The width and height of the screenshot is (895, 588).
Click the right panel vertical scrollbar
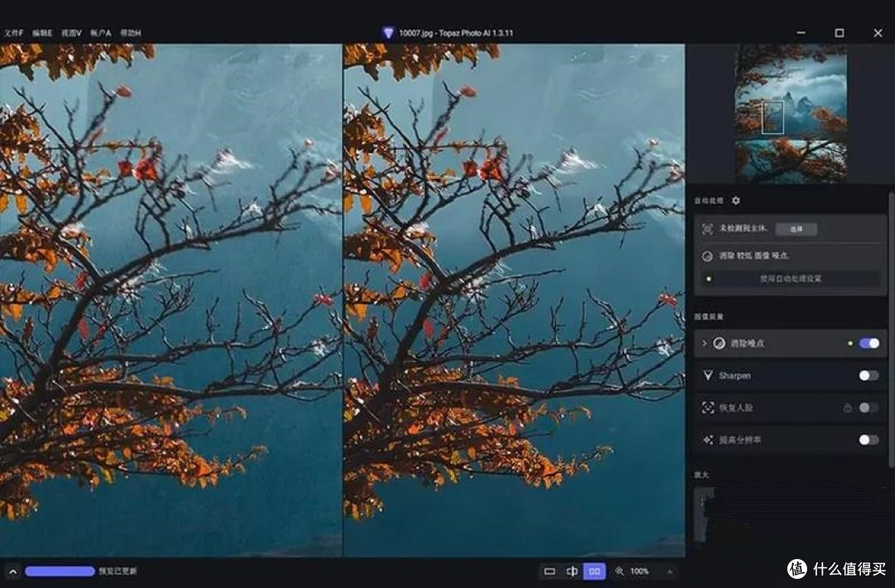click(892, 330)
